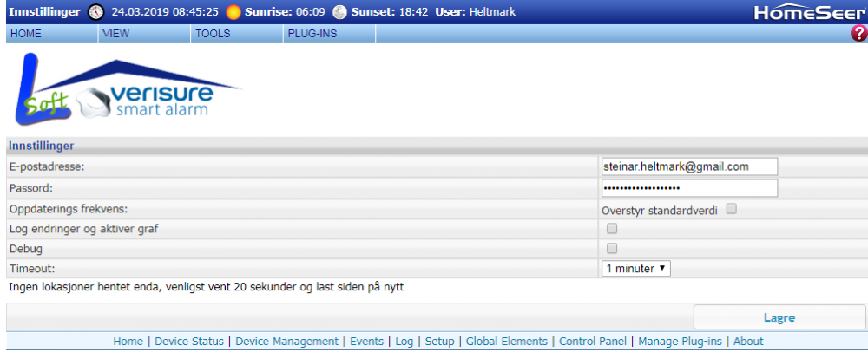Toggle the Debug checkbox
The width and height of the screenshot is (868, 352).
612,249
